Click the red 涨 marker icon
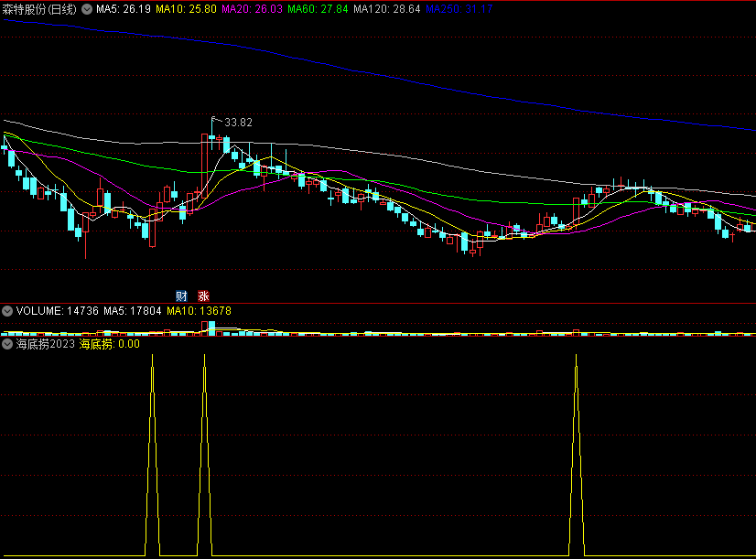Image resolution: width=756 pixels, height=559 pixels. 203,296
